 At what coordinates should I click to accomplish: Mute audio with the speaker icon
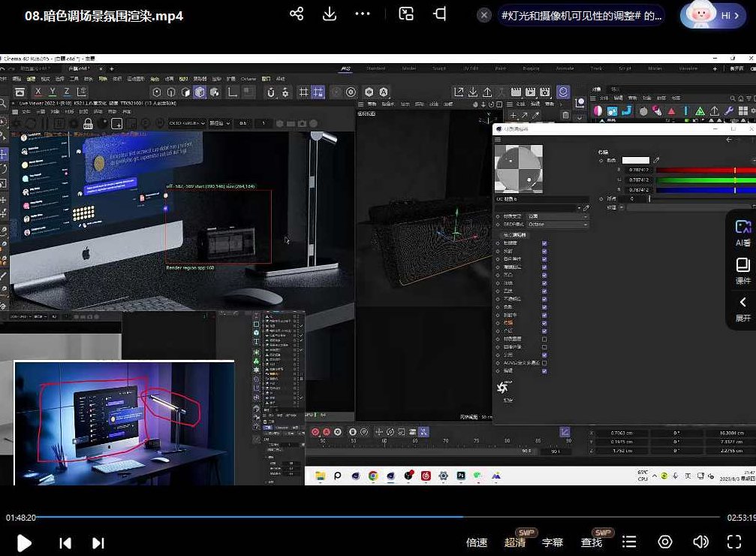(x=700, y=542)
